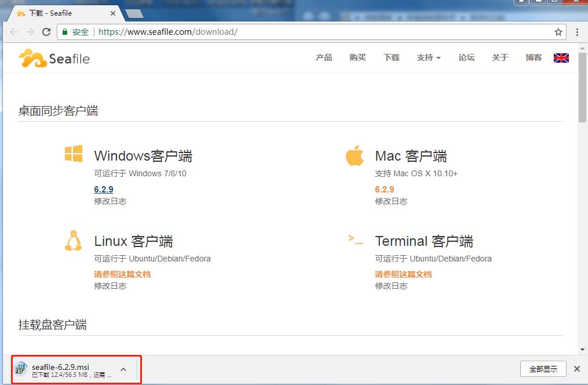Viewport: 588px width, 385px height.
Task: Download Windows client version 6.2.9
Action: point(104,190)
